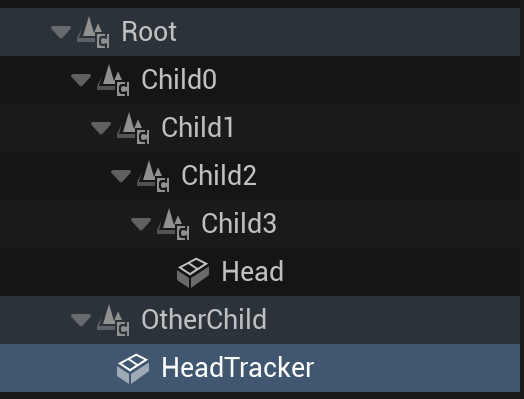Select the Child3 label text
The image size is (524, 399).
(x=239, y=223)
